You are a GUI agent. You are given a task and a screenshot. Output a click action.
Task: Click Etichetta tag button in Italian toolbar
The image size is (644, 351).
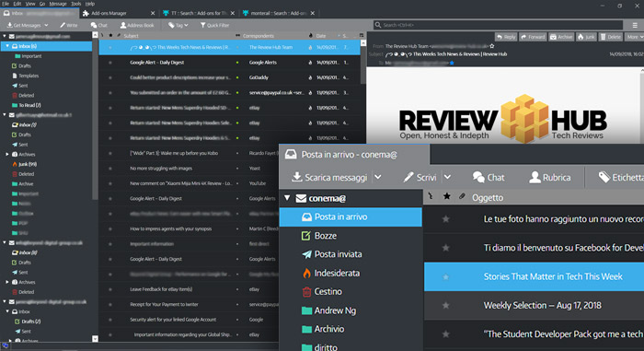pos(620,178)
